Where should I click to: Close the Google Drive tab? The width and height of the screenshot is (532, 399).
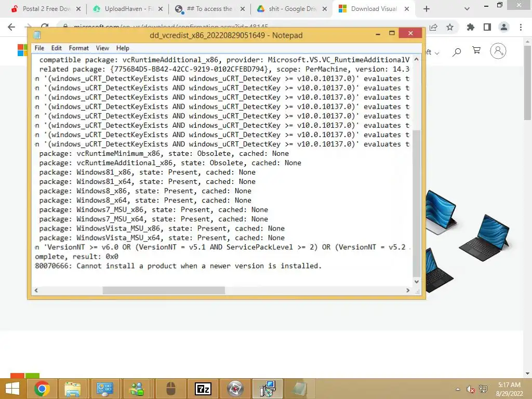tap(325, 9)
